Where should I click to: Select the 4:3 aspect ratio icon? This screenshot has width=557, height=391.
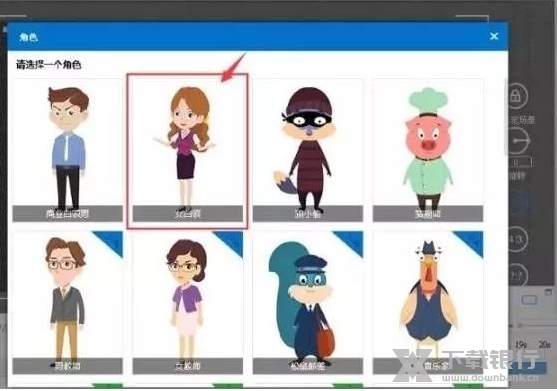pyautogui.click(x=517, y=239)
